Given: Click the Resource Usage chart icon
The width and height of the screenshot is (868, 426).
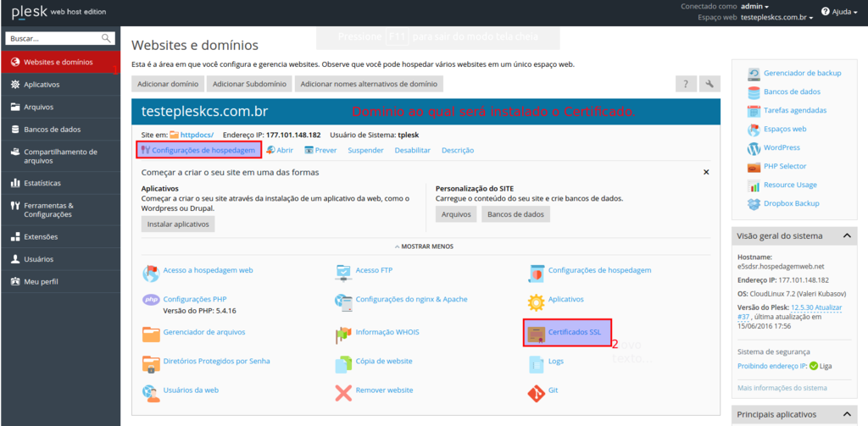Looking at the screenshot, I should pos(754,185).
